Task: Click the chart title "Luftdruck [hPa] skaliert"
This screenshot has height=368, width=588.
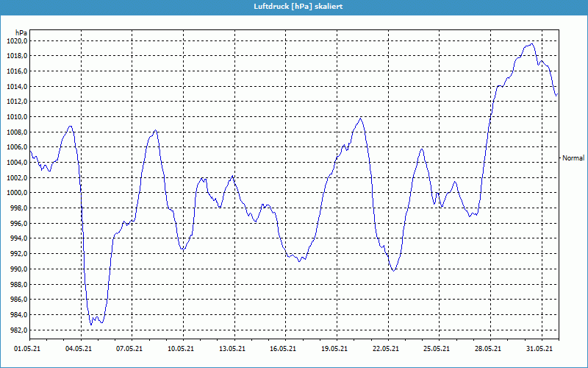Action: [x=294, y=7]
